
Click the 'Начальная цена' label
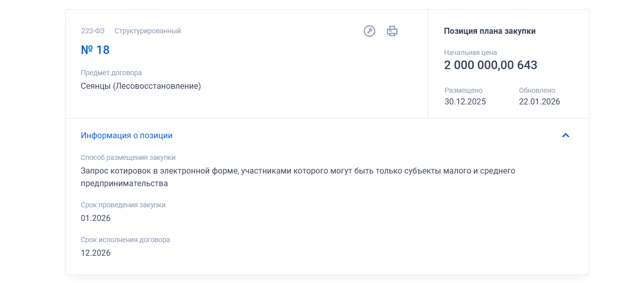click(x=470, y=52)
